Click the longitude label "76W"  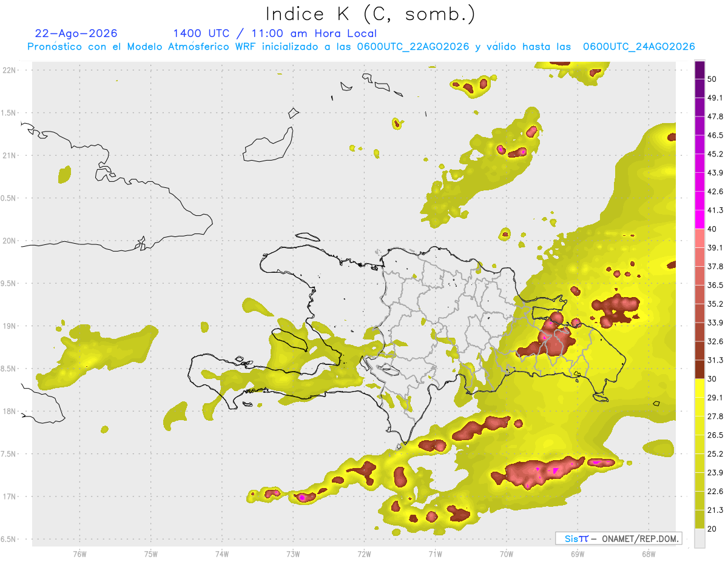[79, 554]
